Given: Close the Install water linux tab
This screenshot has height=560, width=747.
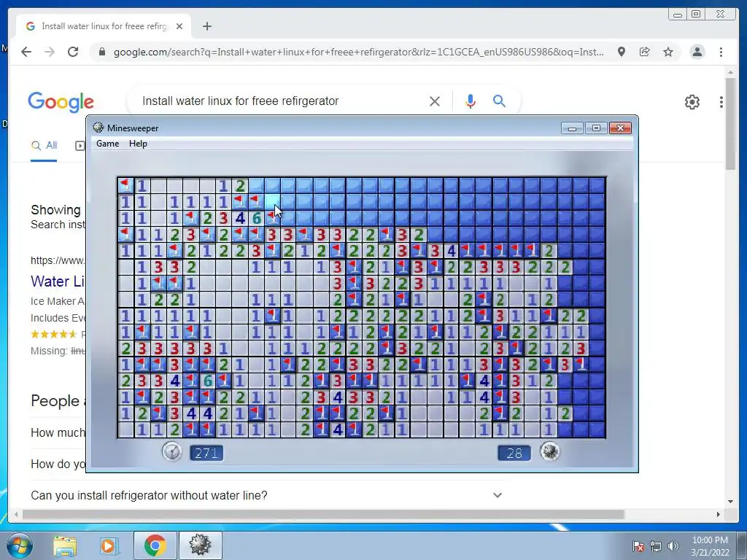Looking at the screenshot, I should [179, 26].
